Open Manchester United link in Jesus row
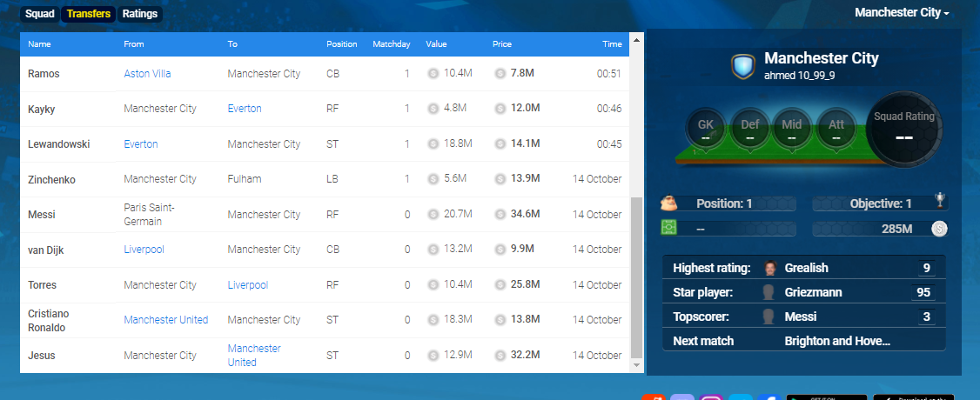 point(254,355)
